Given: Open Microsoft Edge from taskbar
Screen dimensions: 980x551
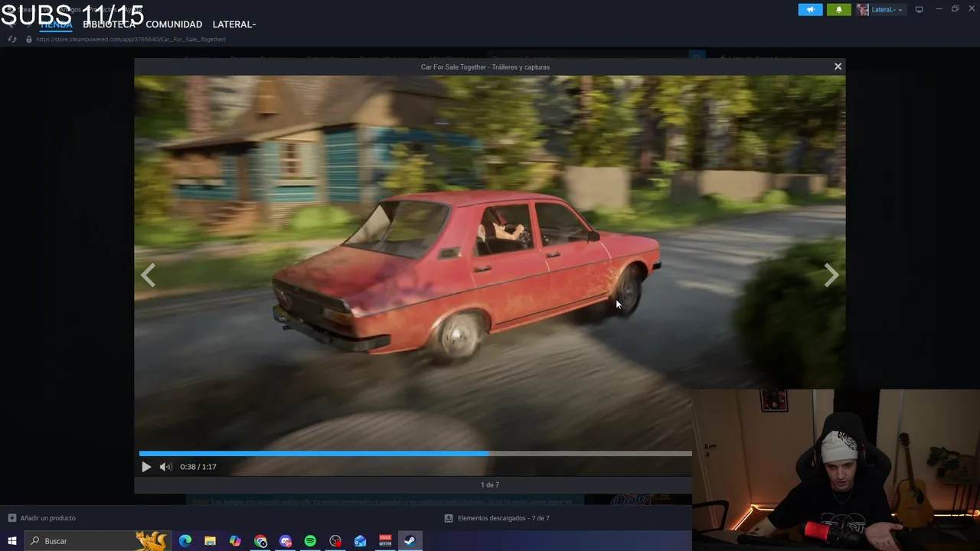Looking at the screenshot, I should click(x=185, y=541).
